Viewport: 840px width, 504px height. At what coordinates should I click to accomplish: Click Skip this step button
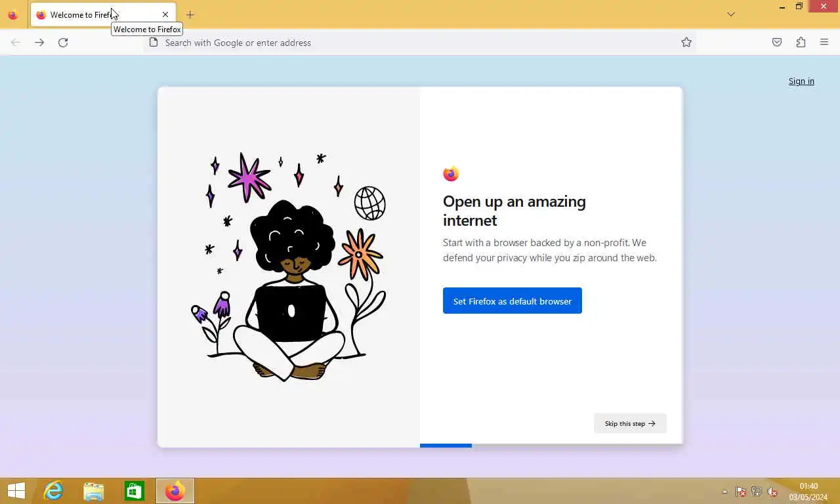[630, 423]
